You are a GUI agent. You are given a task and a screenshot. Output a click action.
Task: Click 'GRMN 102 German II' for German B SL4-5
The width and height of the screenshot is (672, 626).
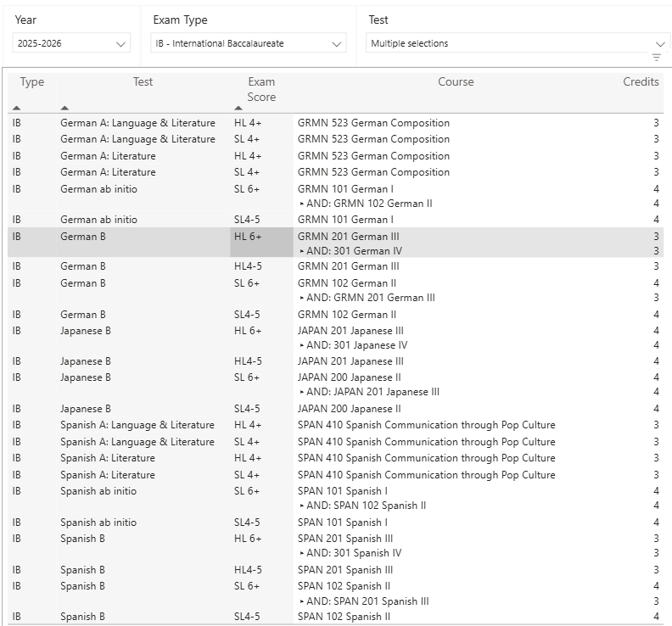tap(347, 315)
